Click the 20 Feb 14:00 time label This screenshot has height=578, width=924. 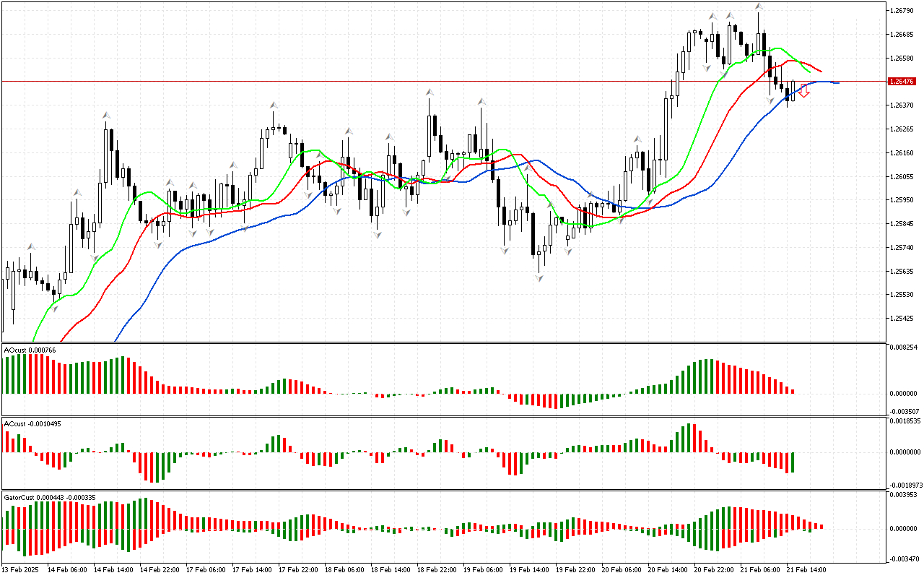point(668,570)
